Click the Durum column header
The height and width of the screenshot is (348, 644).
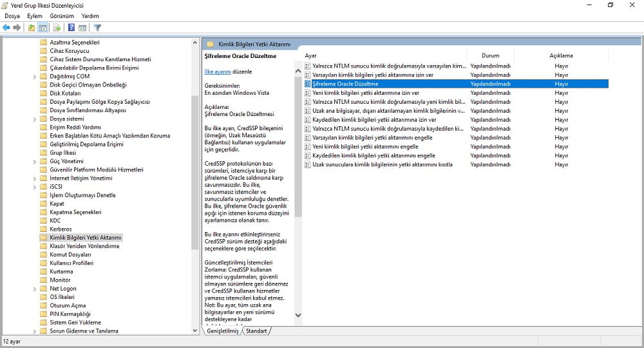tap(491, 55)
